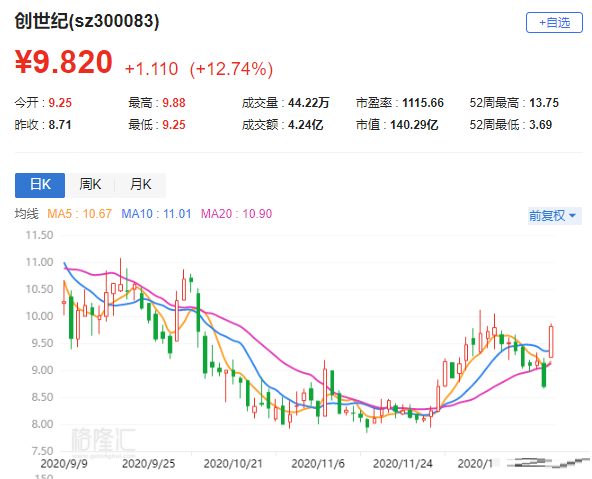Click the 市盈率 value 1115.66
This screenshot has height=479, width=592.
(423, 103)
